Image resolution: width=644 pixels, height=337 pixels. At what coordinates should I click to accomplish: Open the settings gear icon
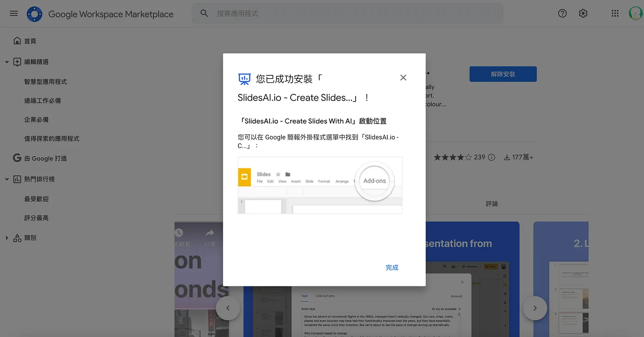click(x=583, y=13)
